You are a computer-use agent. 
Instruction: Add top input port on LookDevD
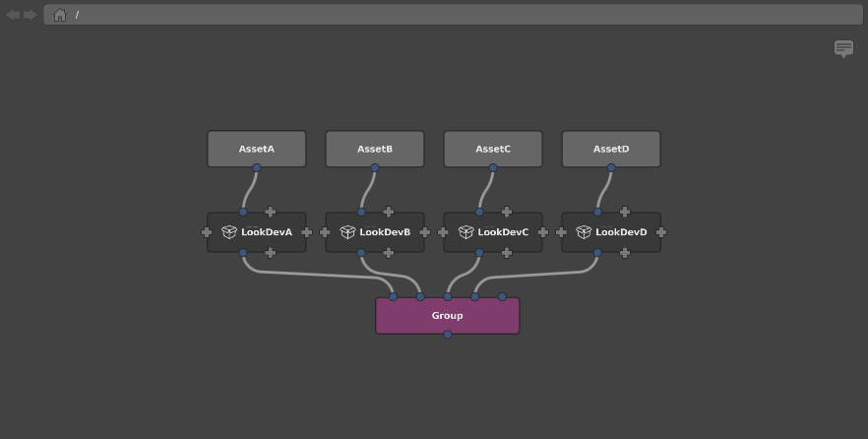pos(625,212)
